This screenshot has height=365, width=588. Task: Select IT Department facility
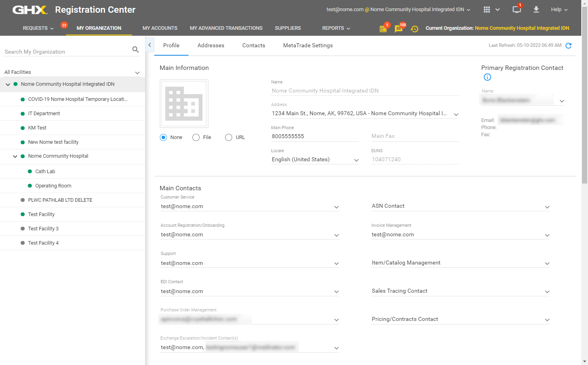72,114
